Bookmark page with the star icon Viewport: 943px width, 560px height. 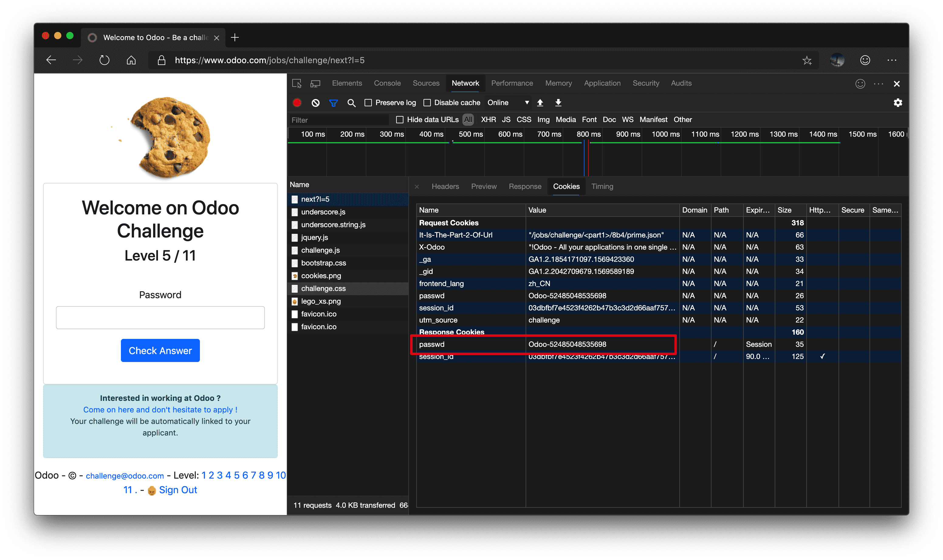click(807, 60)
